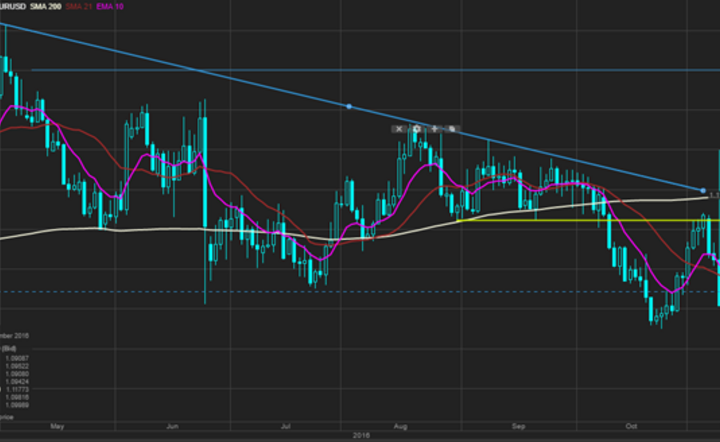Delete the trendline with the X icon
The height and width of the screenshot is (442, 720).
(399, 129)
